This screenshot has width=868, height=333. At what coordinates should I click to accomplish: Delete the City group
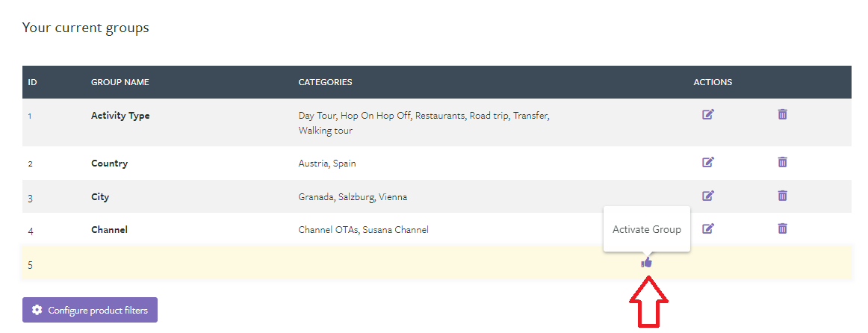coord(782,196)
